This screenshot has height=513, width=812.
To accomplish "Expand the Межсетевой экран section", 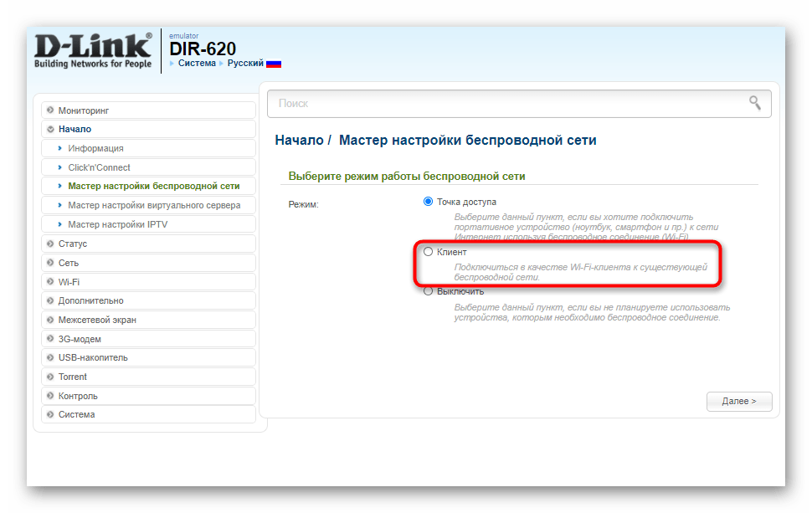I will click(97, 320).
